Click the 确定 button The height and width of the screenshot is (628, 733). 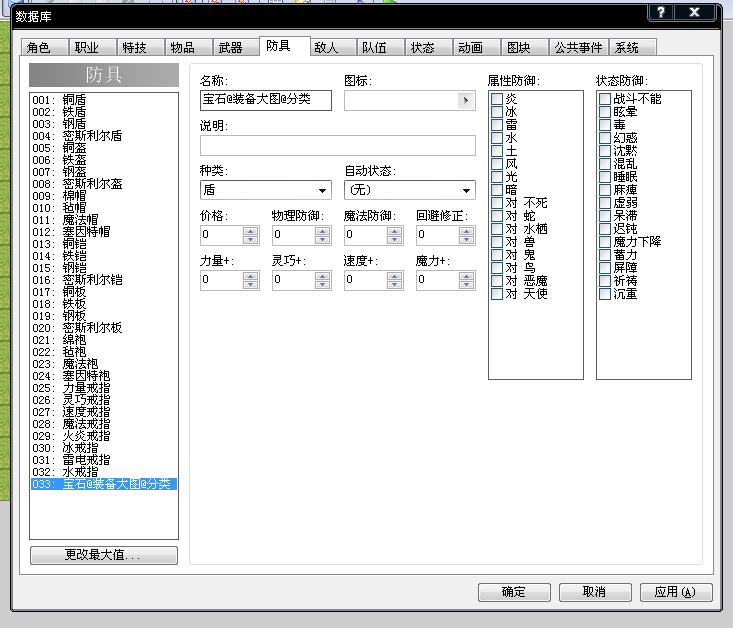(x=514, y=592)
